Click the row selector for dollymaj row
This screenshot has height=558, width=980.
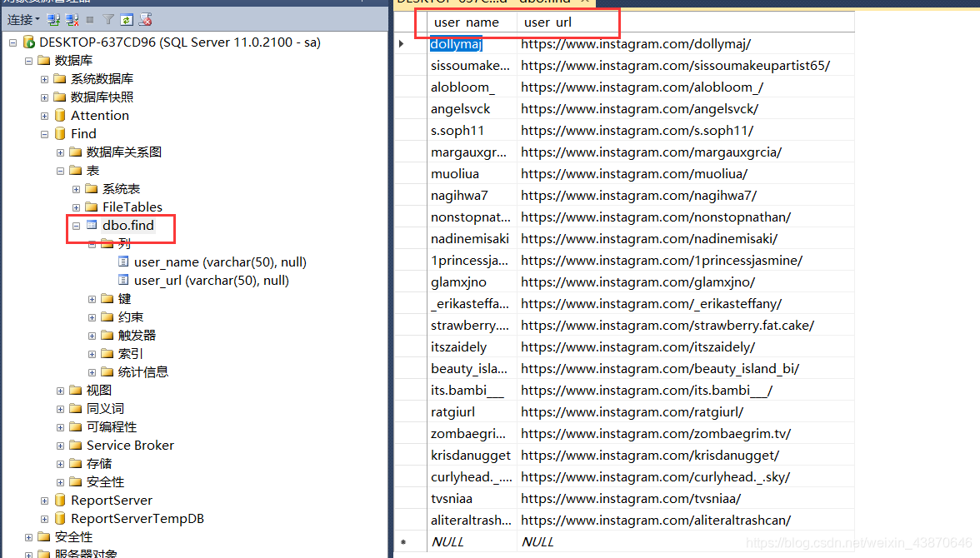tap(411, 44)
